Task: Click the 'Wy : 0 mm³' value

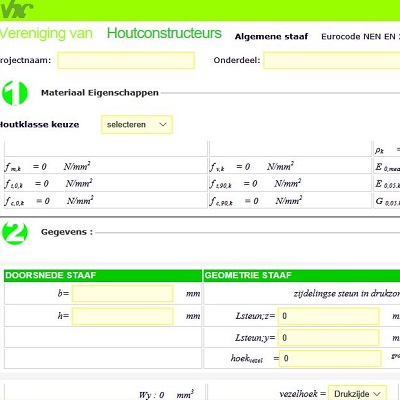Action: coord(166,395)
